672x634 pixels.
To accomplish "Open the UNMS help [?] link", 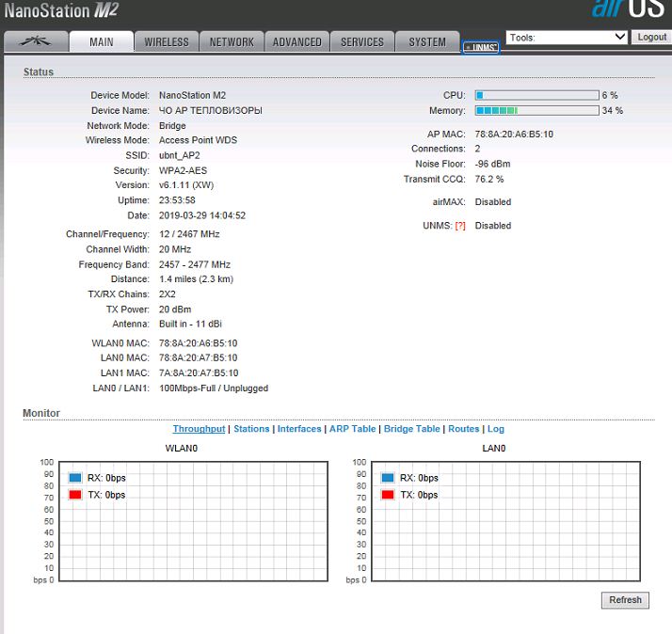I will [460, 226].
